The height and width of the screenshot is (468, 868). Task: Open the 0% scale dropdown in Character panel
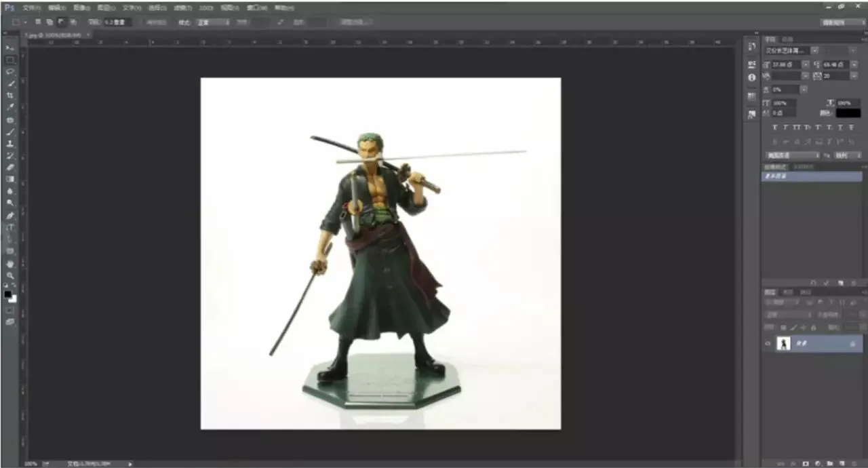(x=804, y=90)
